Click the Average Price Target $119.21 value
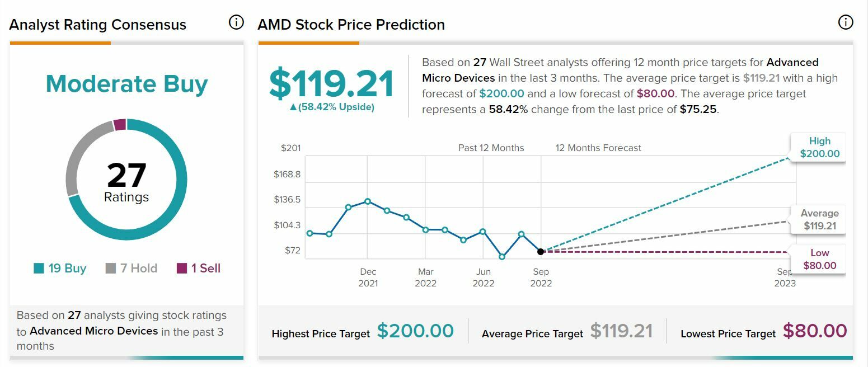The width and height of the screenshot is (868, 367). 621,331
